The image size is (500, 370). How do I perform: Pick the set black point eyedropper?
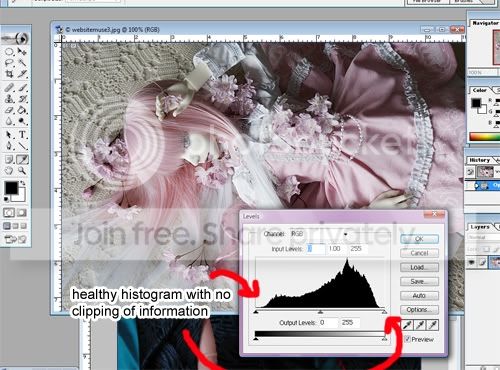pos(408,325)
